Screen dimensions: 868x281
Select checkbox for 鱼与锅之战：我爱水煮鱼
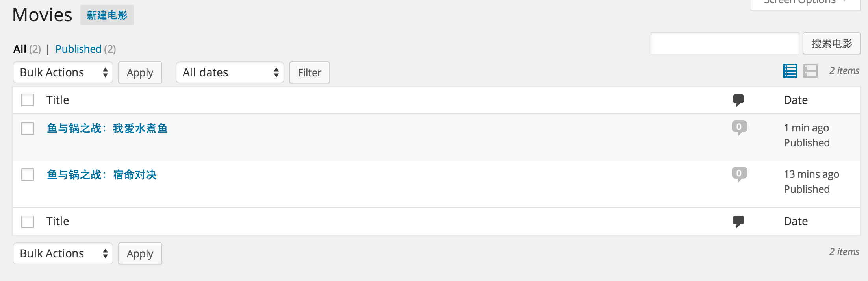[x=28, y=128]
